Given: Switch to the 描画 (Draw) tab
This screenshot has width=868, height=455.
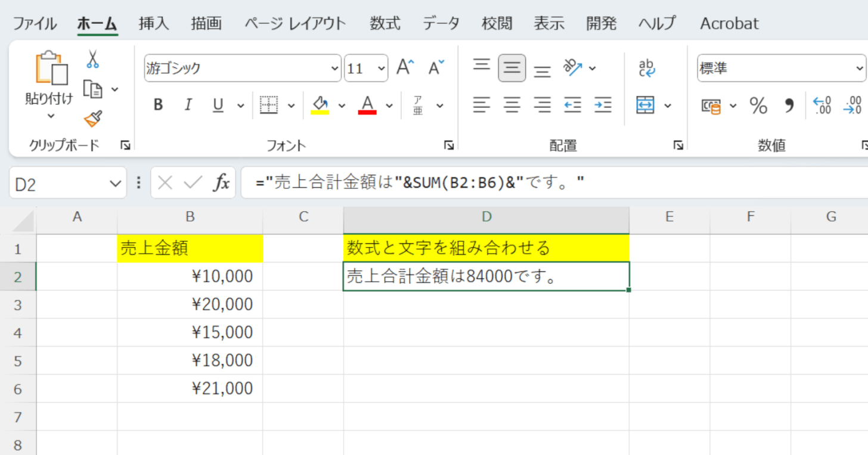Looking at the screenshot, I should click(x=206, y=24).
